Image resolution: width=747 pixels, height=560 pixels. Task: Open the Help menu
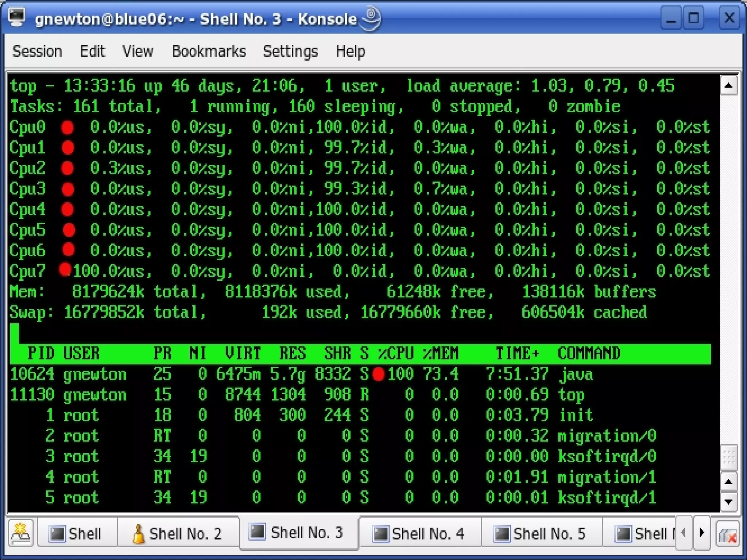click(350, 51)
